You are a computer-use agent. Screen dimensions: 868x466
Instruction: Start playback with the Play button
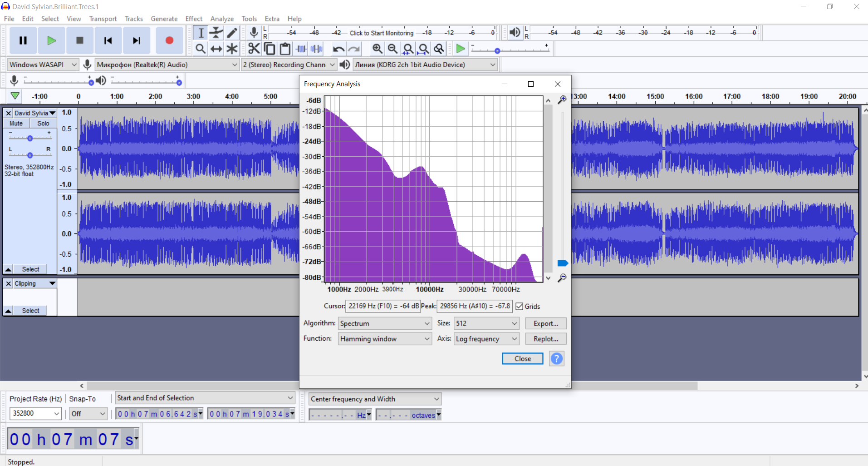click(x=51, y=40)
